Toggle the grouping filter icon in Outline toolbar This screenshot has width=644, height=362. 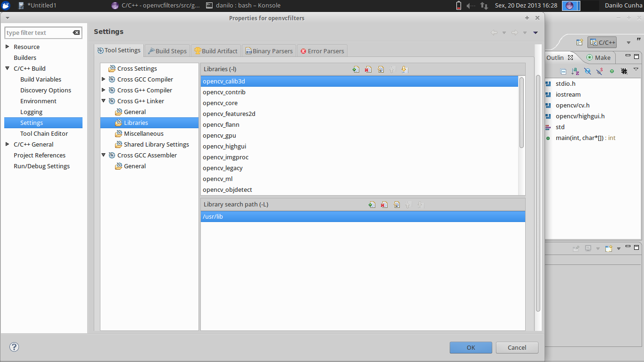(x=624, y=71)
